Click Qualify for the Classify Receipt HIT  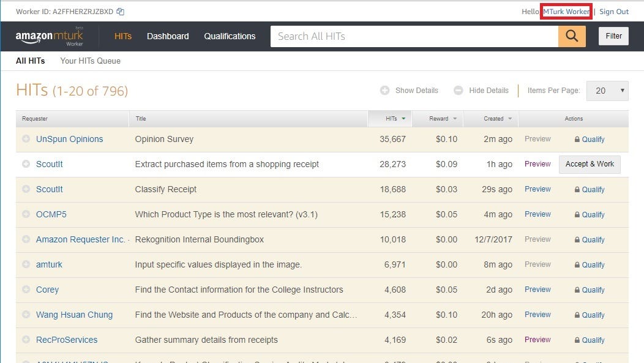(593, 189)
